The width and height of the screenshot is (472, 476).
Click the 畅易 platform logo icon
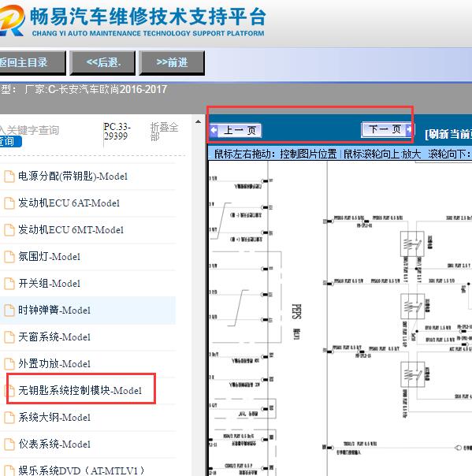(x=12, y=20)
